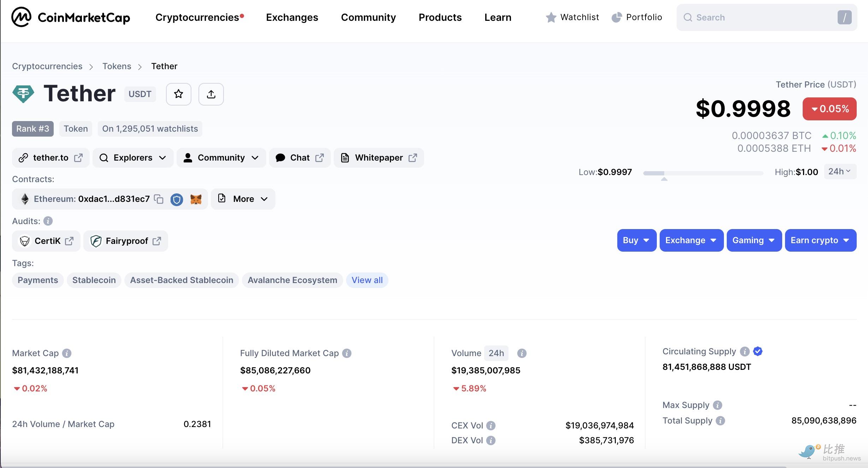This screenshot has height=468, width=868.
Task: Open the Products menu
Action: pos(440,17)
